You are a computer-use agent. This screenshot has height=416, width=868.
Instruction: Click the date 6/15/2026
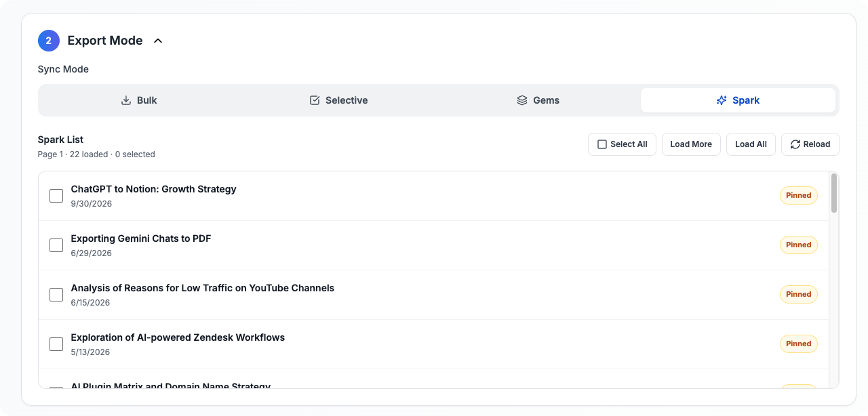tap(90, 303)
